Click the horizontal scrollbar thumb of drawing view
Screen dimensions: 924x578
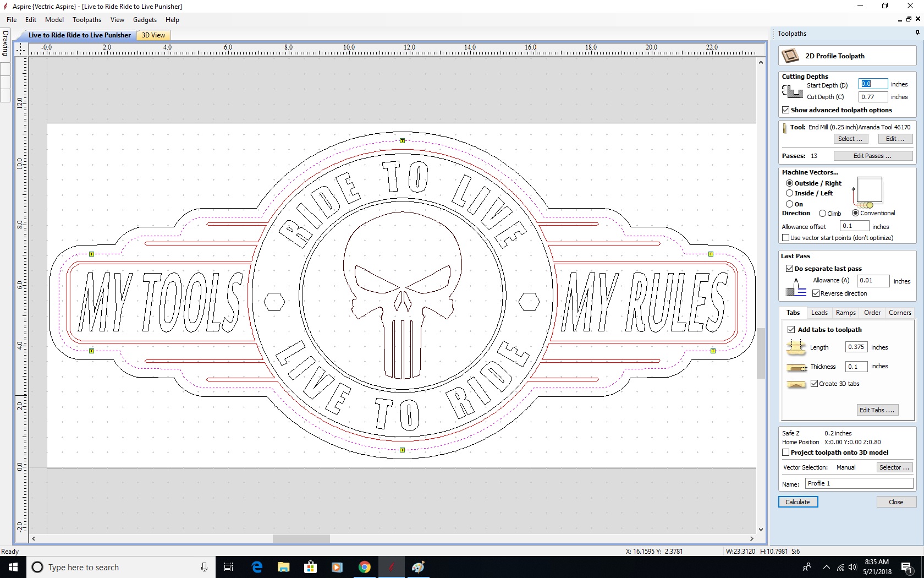tap(301, 538)
